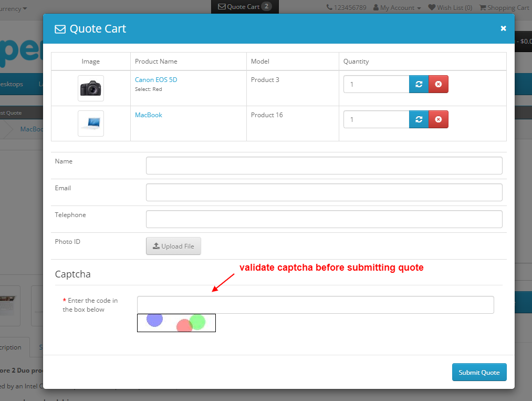This screenshot has height=401, width=532.
Task: Click the Canon camera thumbnail image
Action: pos(90,88)
